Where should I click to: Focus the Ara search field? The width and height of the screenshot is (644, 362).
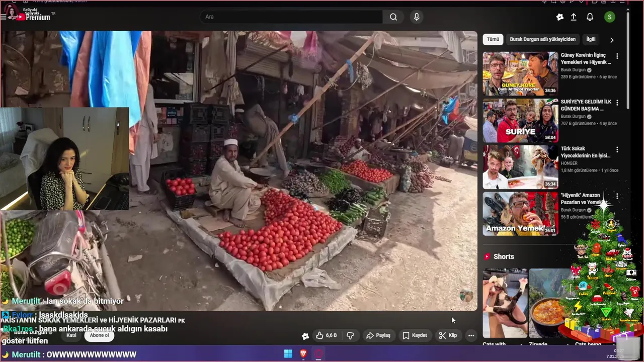pos(292,17)
